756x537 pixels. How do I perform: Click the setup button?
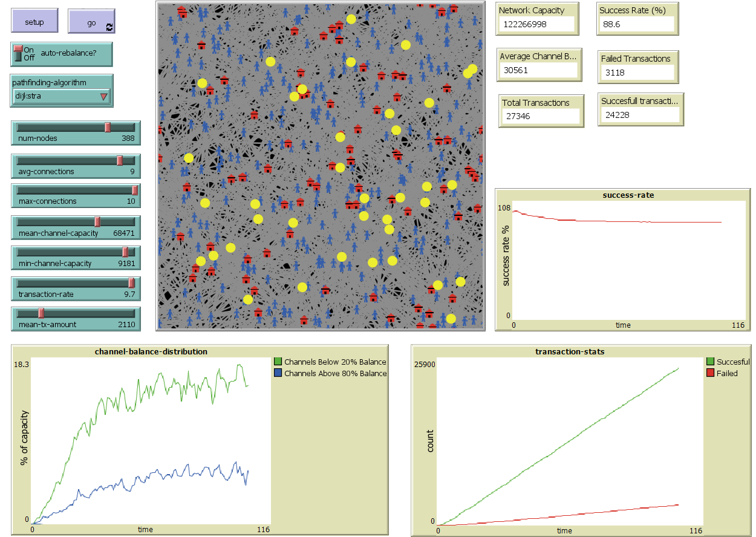click(x=35, y=22)
